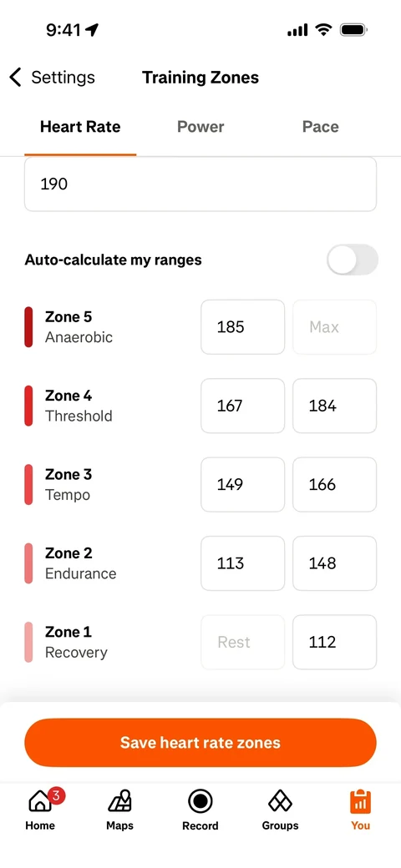
Task: Tap the battery status icon
Action: tap(354, 30)
